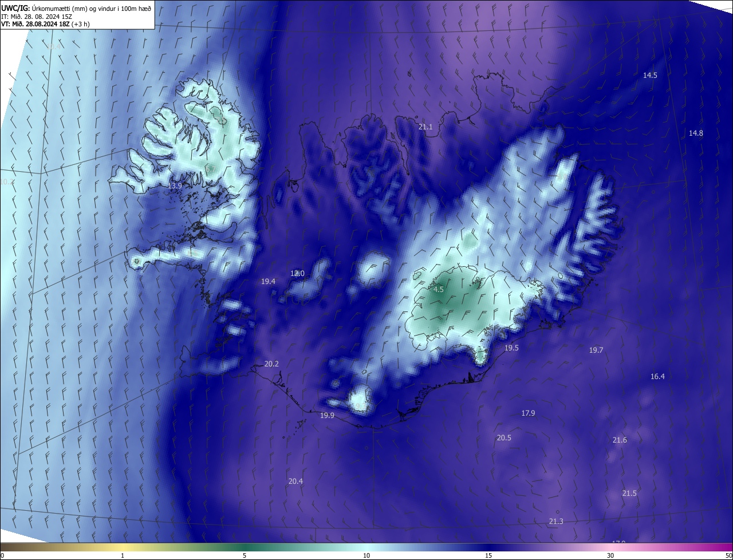Click the 21.1 value on the north coast
Image resolution: width=733 pixels, height=560 pixels.
(425, 127)
